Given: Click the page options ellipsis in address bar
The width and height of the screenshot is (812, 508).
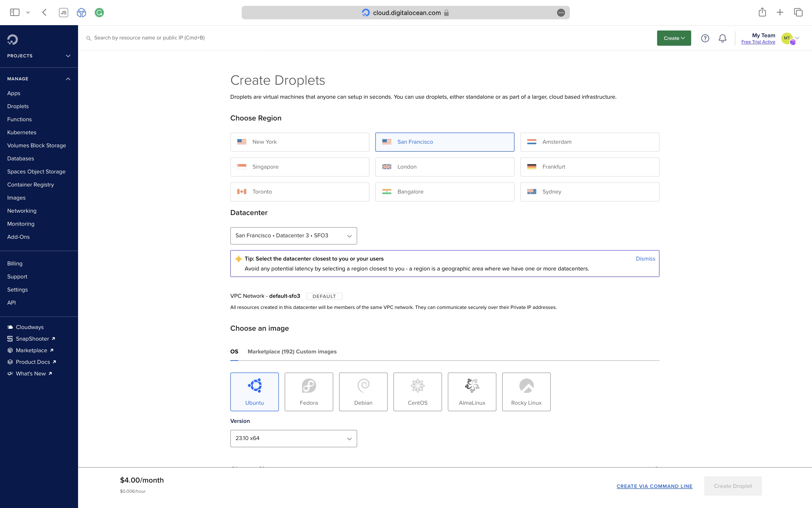Looking at the screenshot, I should (x=561, y=13).
